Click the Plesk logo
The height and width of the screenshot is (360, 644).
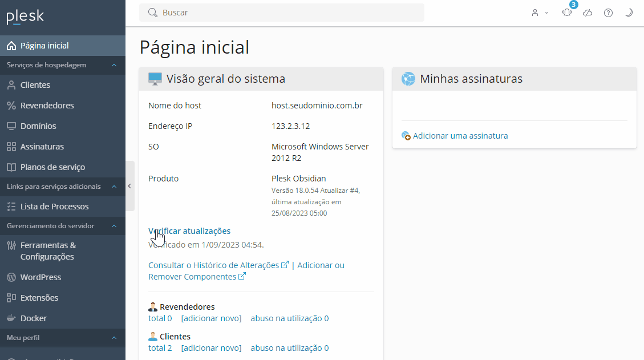point(25,17)
